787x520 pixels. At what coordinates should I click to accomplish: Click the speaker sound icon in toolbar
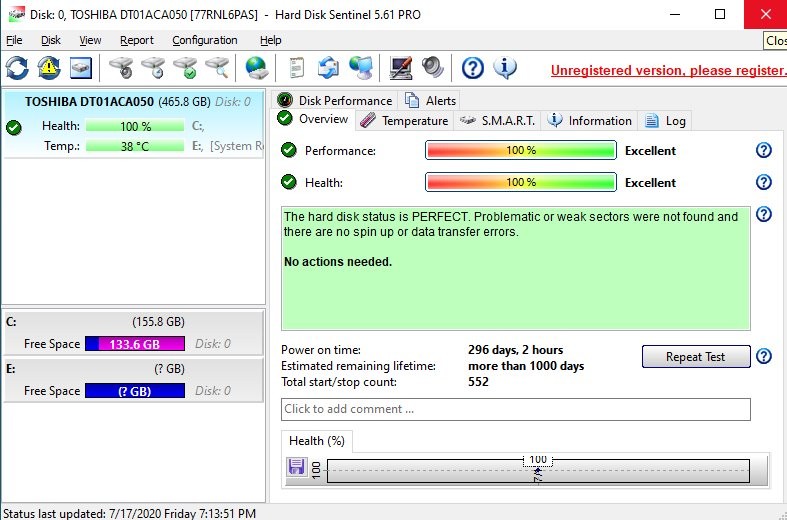(x=433, y=68)
